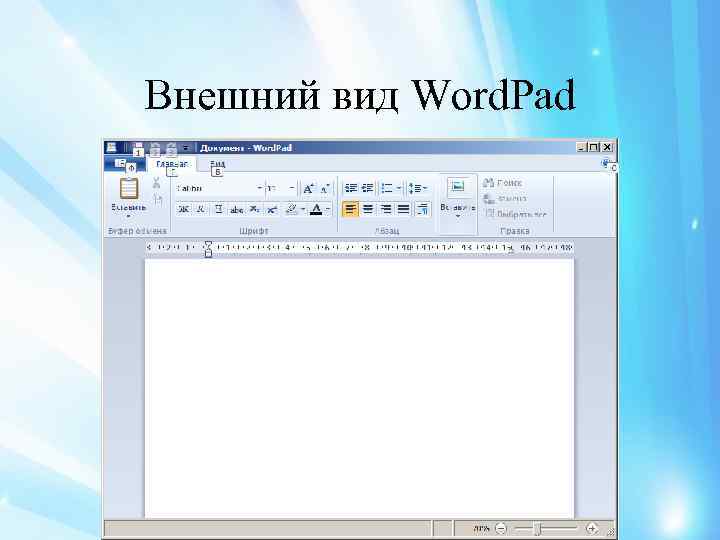Open the line spacing menu
This screenshot has height=540, width=720.
point(417,188)
